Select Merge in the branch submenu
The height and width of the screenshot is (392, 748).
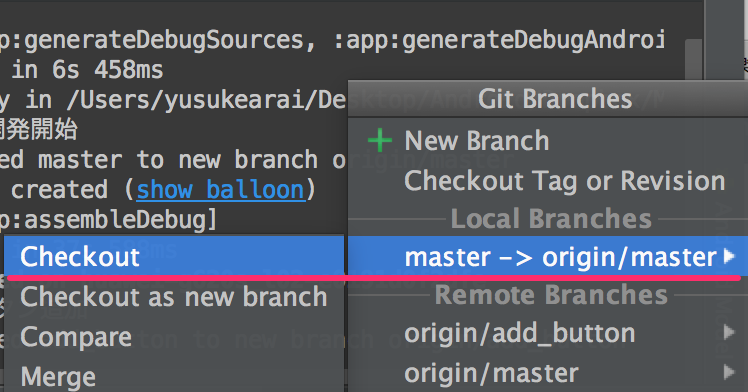coord(174,376)
